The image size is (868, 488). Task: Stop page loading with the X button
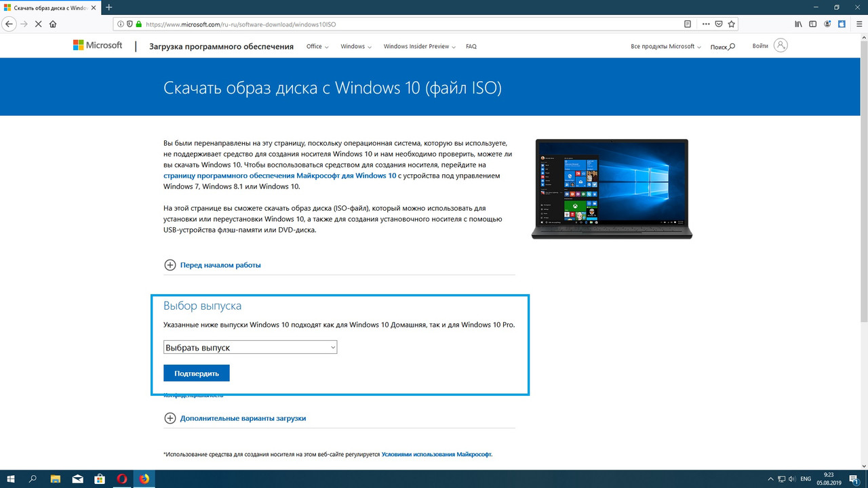[38, 24]
